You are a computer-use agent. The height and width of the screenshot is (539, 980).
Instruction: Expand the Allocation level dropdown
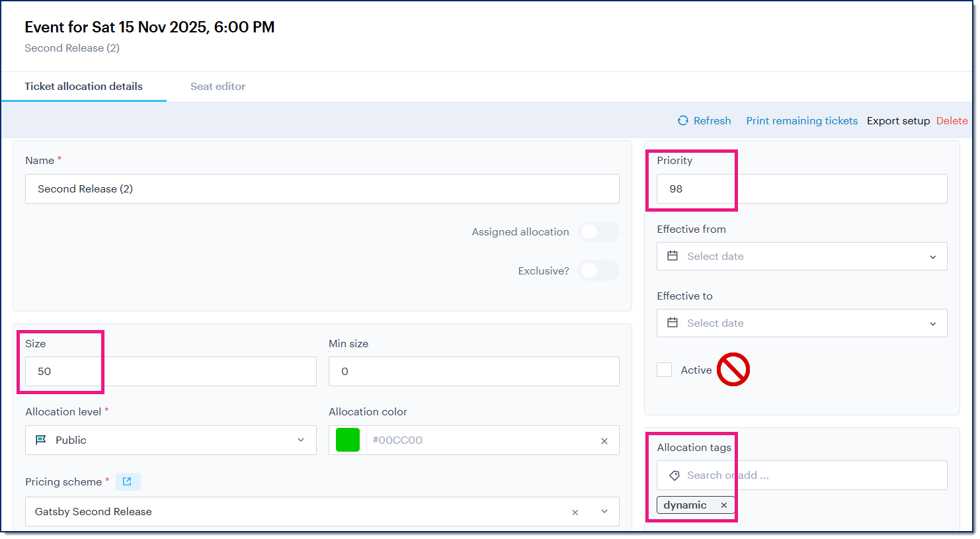click(301, 440)
